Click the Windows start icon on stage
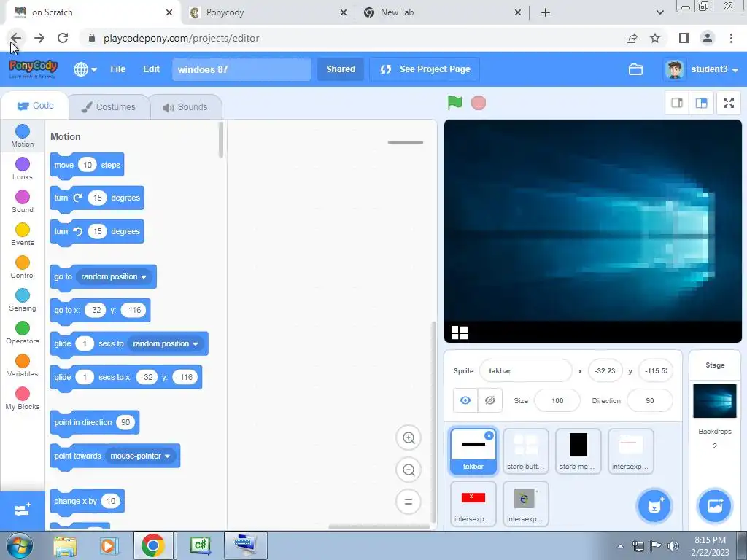Screen dimensions: 747x560 coord(460,332)
